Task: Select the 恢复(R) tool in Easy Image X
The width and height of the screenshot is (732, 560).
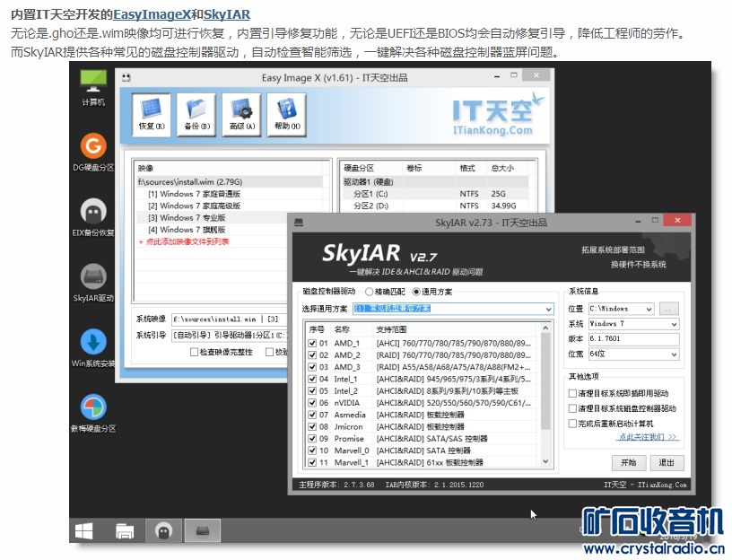Action: pyautogui.click(x=152, y=115)
